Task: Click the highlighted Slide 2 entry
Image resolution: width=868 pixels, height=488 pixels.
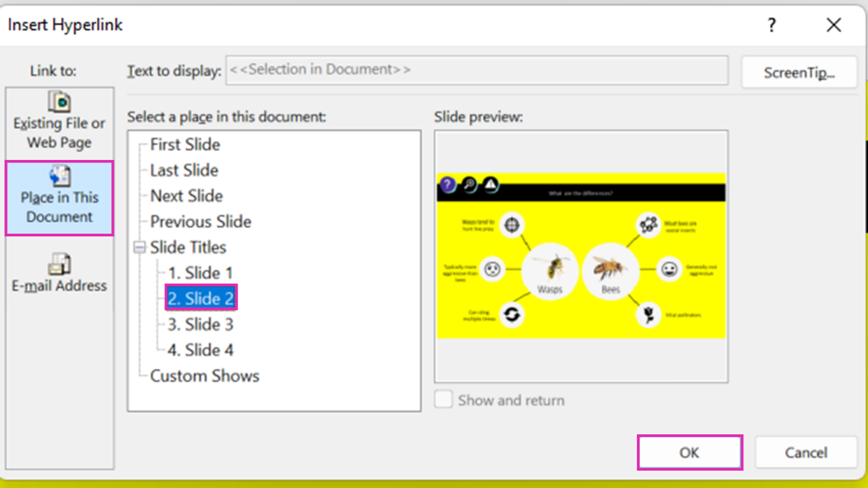Action: tap(201, 298)
